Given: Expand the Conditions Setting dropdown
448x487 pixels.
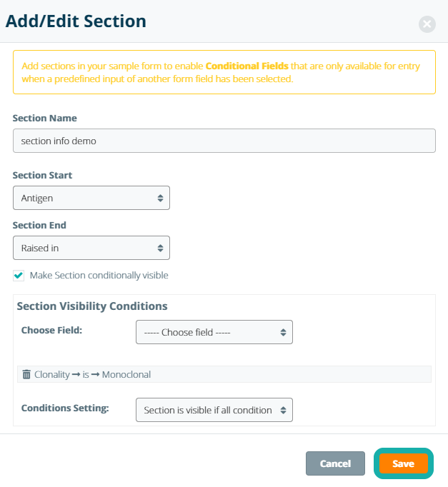Looking at the screenshot, I should tap(214, 410).
